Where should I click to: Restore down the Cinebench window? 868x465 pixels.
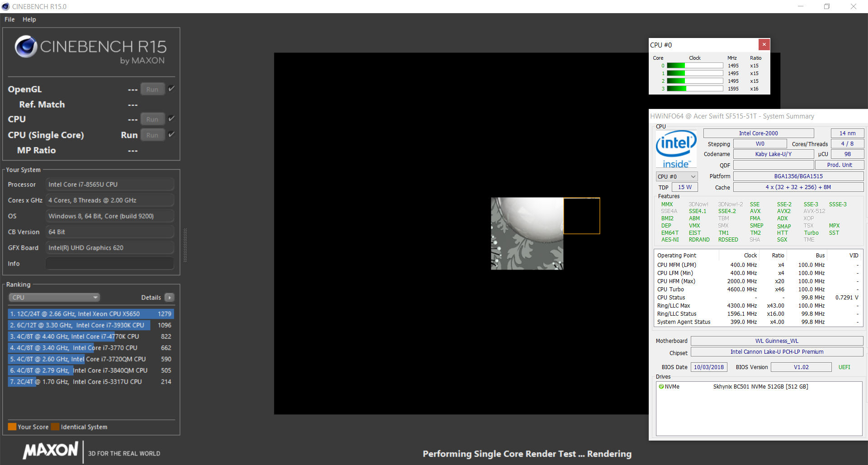point(827,6)
